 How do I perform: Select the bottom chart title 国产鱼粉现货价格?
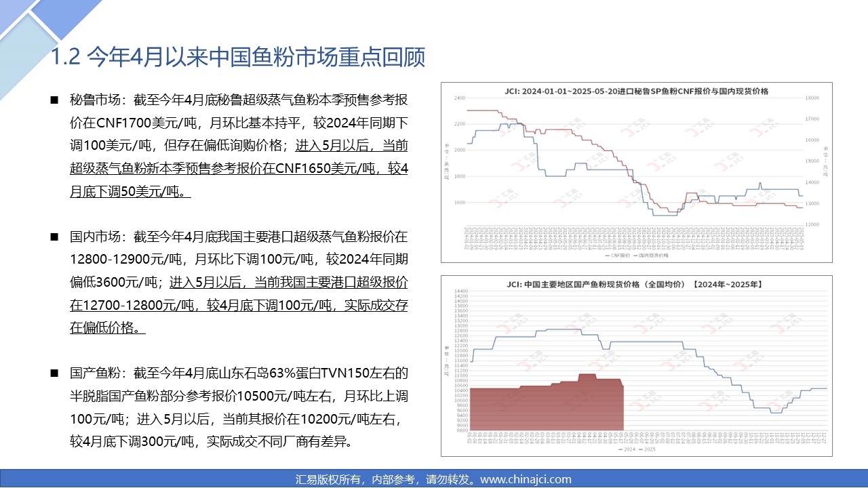636,284
